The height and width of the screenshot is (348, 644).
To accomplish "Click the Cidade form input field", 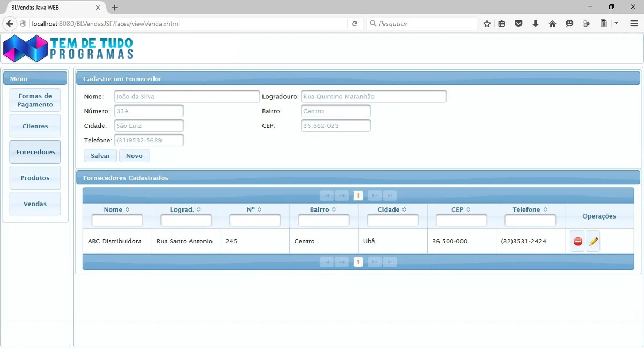I will [x=149, y=126].
